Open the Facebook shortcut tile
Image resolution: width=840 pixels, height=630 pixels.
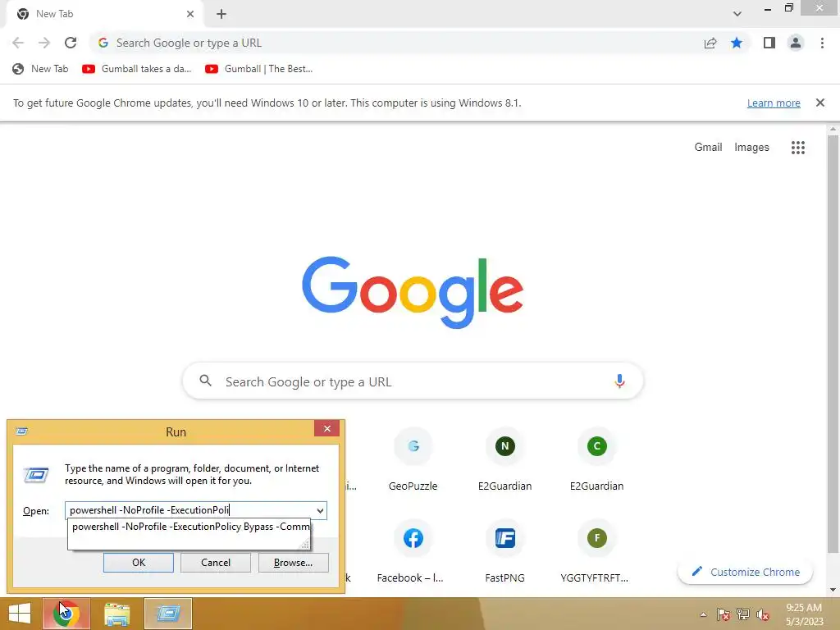tap(413, 552)
